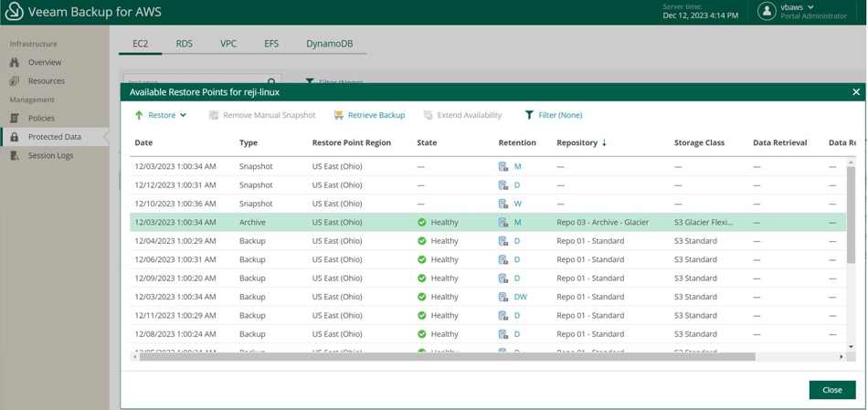This screenshot has width=868, height=410.
Task: Click retention icon in the Archive row
Action: point(503,223)
